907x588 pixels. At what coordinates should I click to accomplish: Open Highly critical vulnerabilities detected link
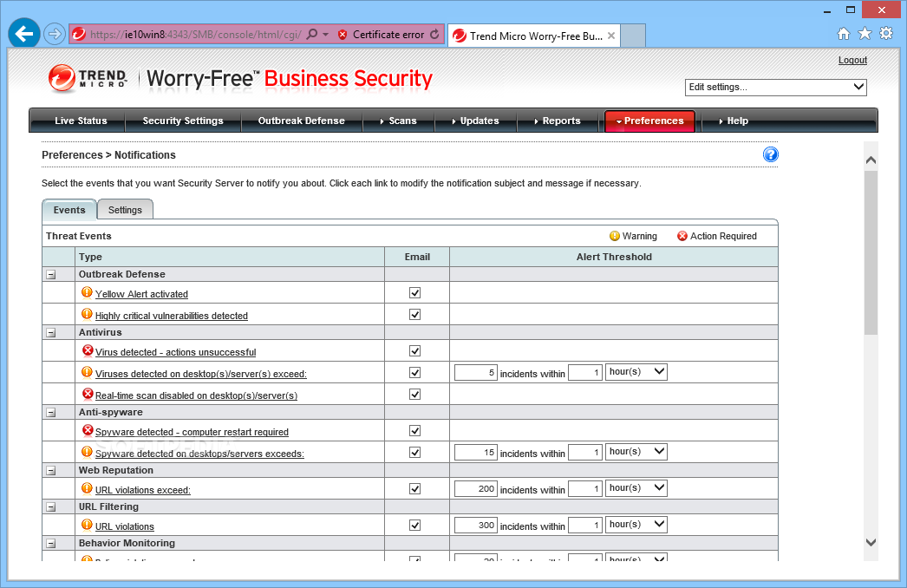click(x=171, y=316)
